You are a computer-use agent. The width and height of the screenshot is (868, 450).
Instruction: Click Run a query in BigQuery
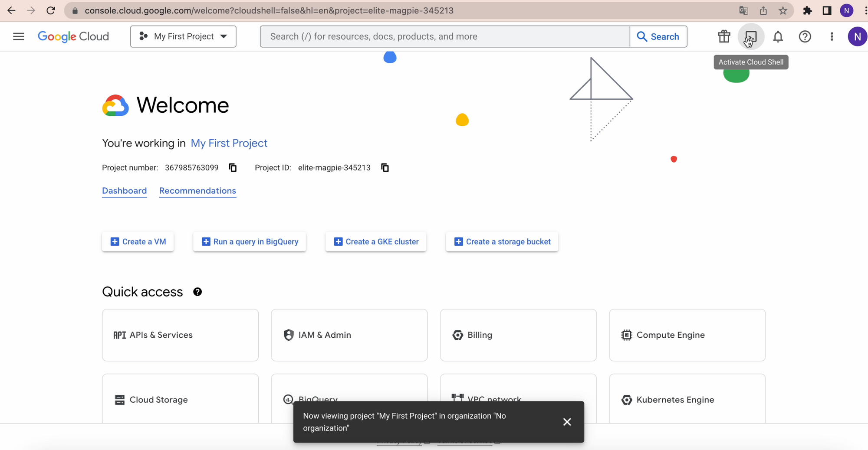[x=250, y=241]
